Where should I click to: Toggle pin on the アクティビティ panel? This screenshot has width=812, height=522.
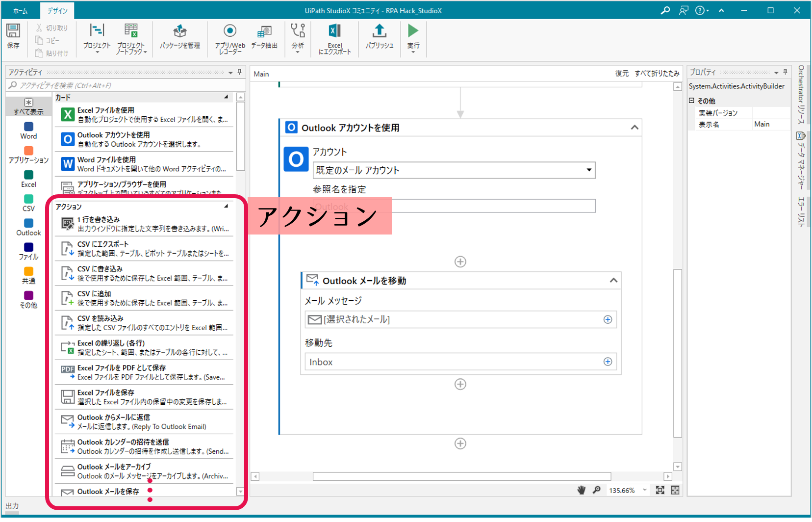[239, 72]
